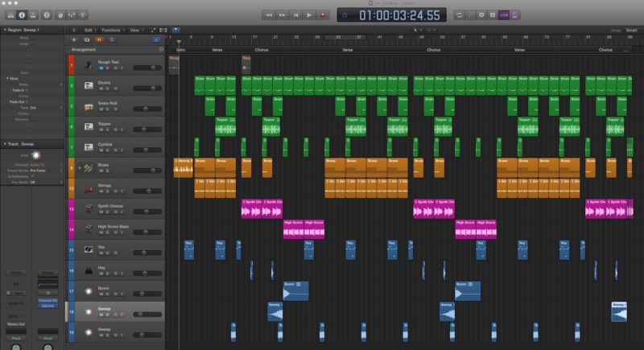Screen dimensions: 644x350
Task: Select the Intro arrangement marker
Action: click(x=180, y=50)
